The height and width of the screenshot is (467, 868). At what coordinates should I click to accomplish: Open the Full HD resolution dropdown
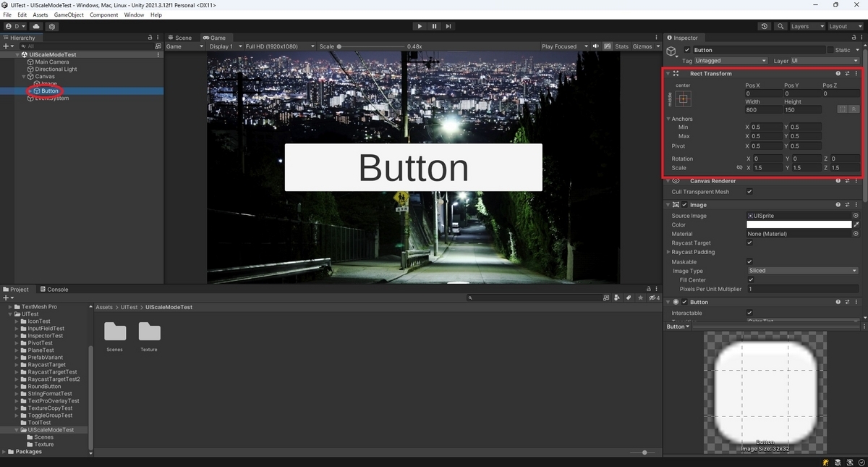(280, 46)
